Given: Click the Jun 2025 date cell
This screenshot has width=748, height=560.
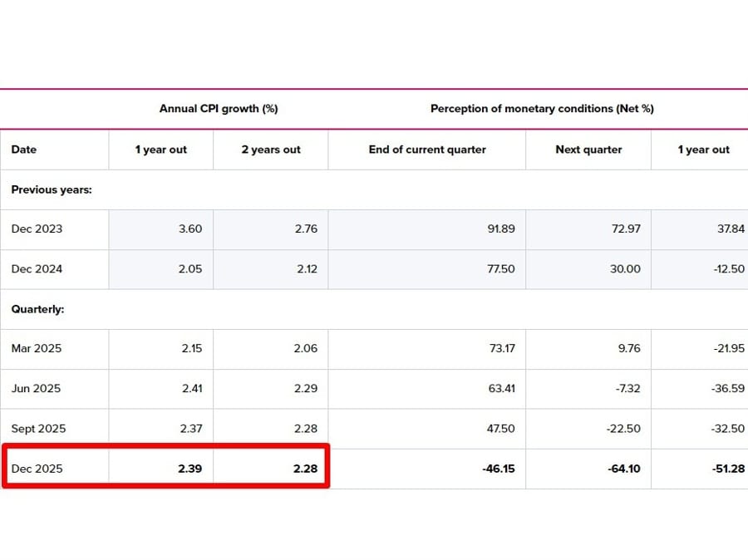Looking at the screenshot, I should pyautogui.click(x=36, y=389).
